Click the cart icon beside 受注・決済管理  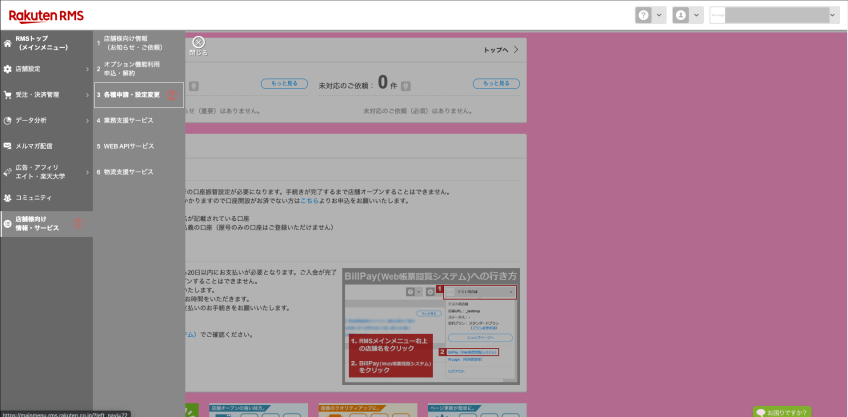(x=8, y=95)
